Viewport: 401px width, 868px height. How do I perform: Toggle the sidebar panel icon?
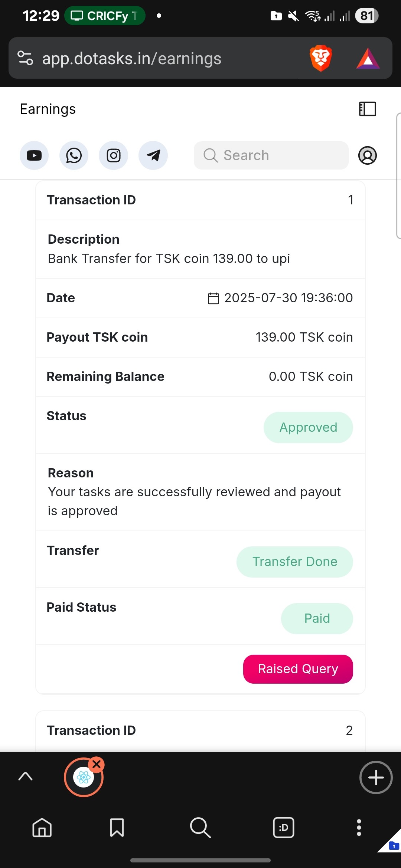click(367, 109)
